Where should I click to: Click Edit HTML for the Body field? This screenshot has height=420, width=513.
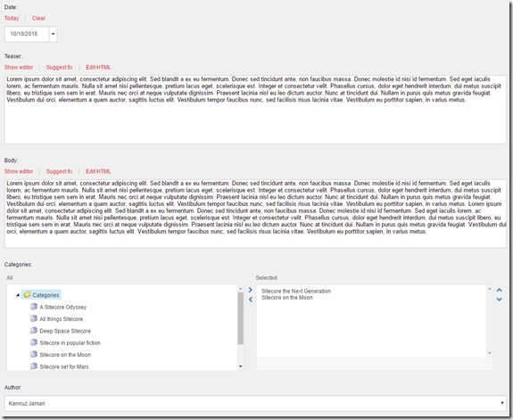(98, 171)
